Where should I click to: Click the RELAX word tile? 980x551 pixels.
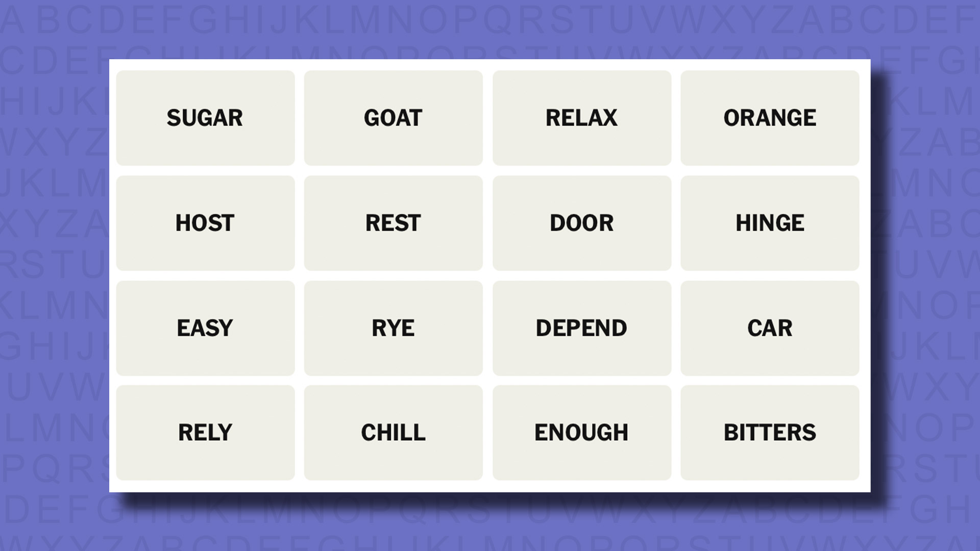[x=581, y=118]
